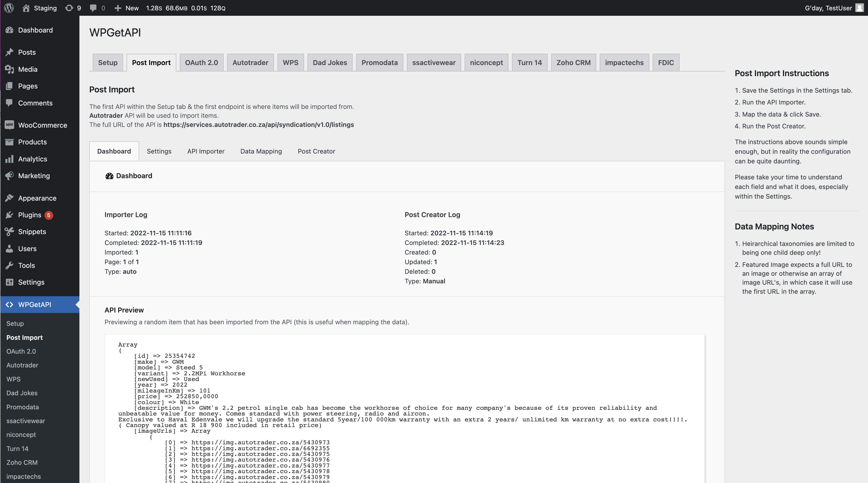The height and width of the screenshot is (483, 868).
Task: Select the WPS tab
Action: tap(290, 63)
